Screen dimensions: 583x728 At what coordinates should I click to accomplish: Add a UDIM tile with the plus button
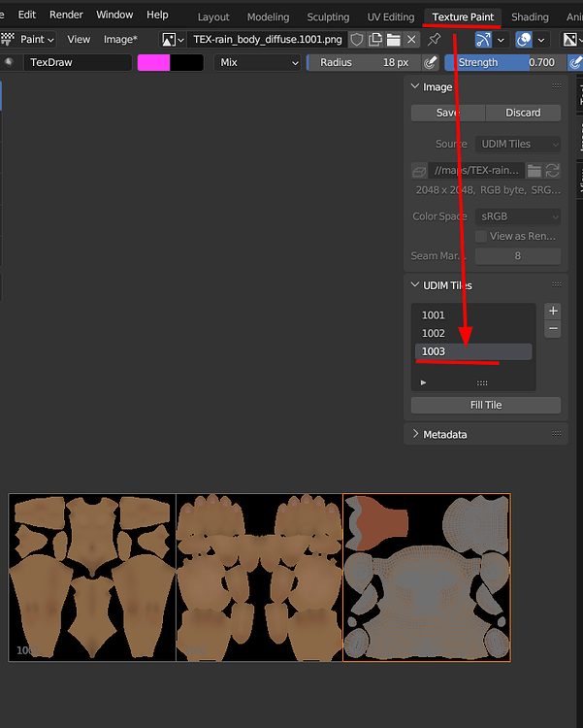click(553, 311)
